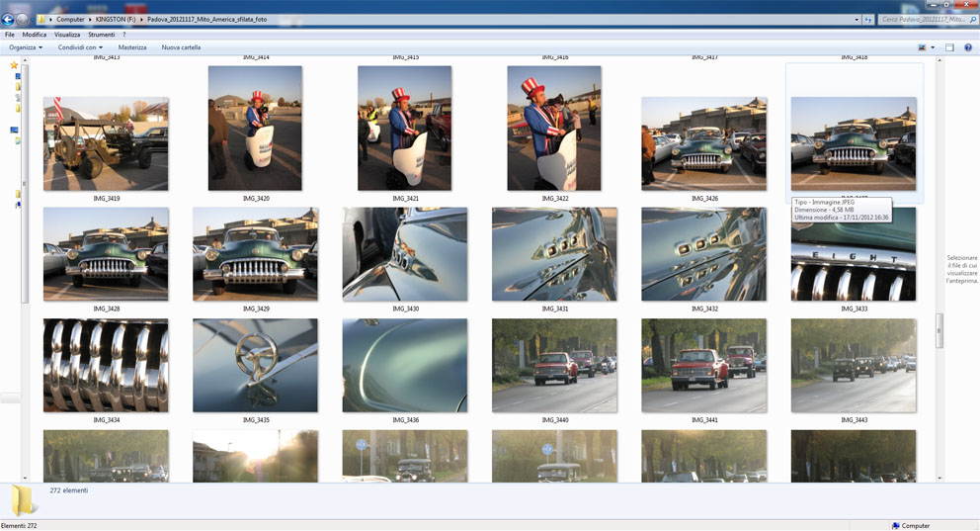Image resolution: width=980 pixels, height=531 pixels.
Task: Click the folder icon in details pane
Action: 23,500
